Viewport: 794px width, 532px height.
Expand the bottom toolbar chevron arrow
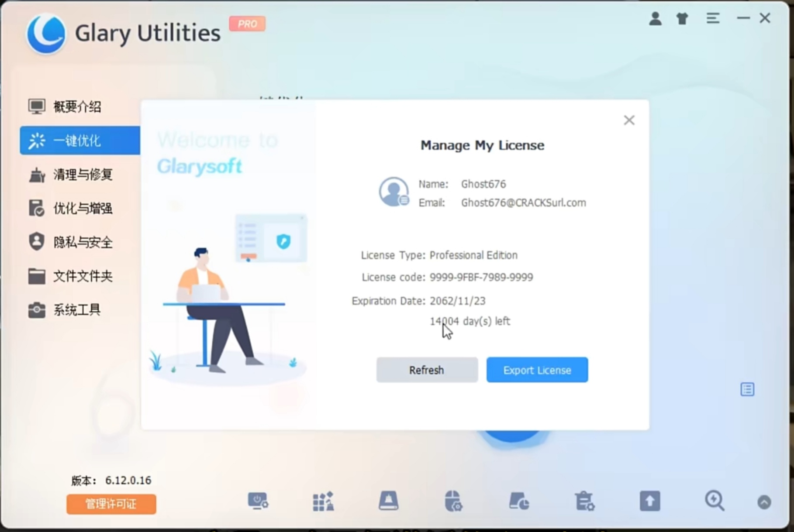point(764,502)
